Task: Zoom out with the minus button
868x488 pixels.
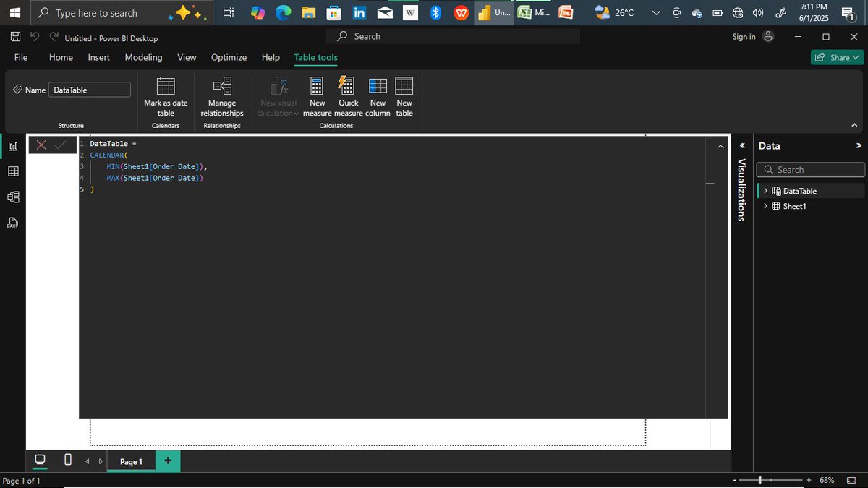Action: 735,480
